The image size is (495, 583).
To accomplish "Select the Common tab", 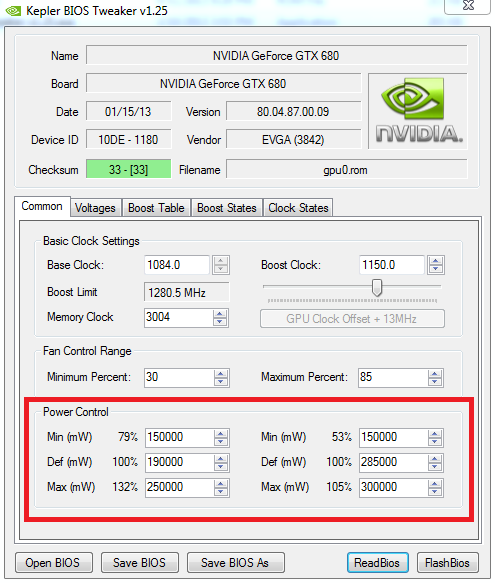I will 42,206.
